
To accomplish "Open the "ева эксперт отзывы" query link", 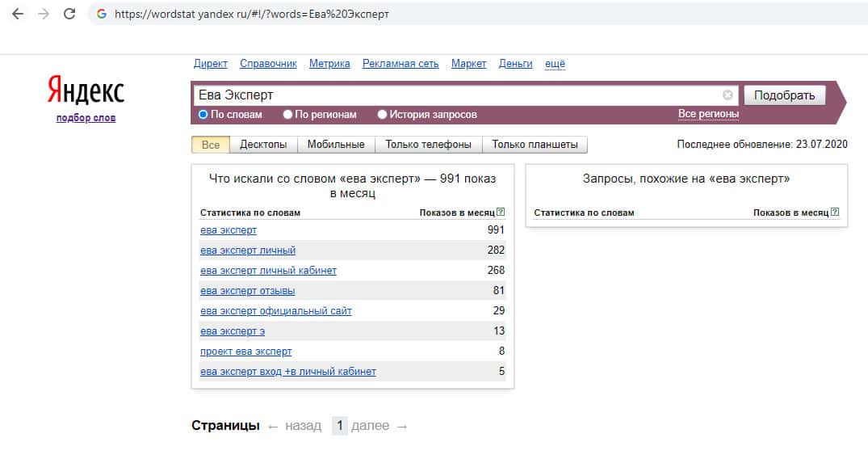I will [247, 290].
